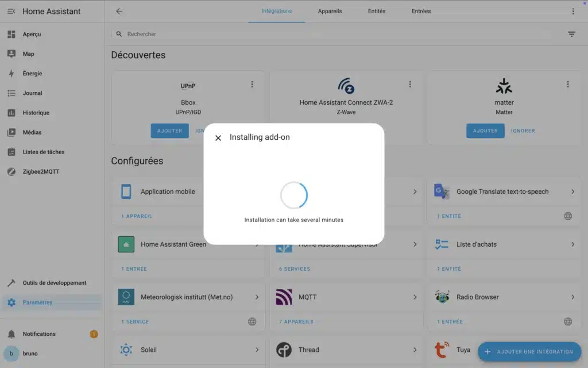The image size is (588, 368).
Task: Expand Google Translate text-to-speech chevron
Action: click(x=572, y=191)
